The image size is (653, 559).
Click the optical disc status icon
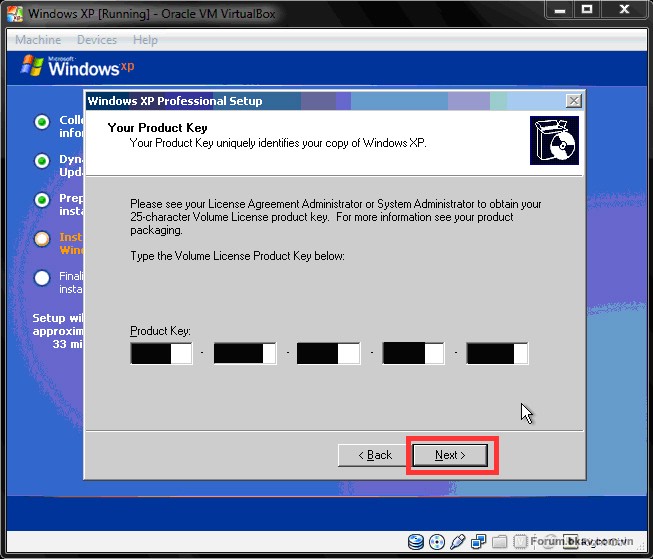[x=436, y=542]
